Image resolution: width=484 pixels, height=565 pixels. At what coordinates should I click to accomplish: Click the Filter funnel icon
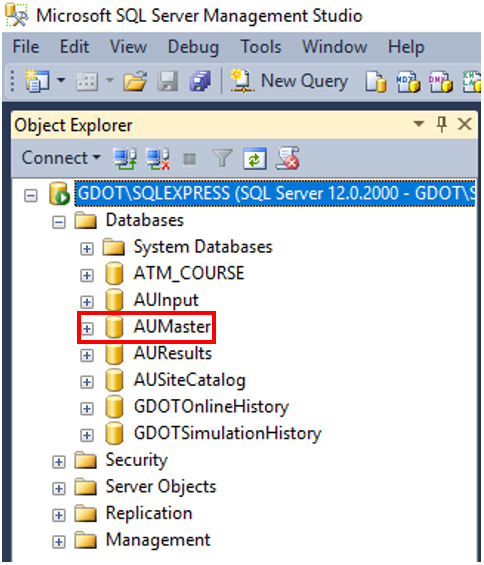pos(222,159)
